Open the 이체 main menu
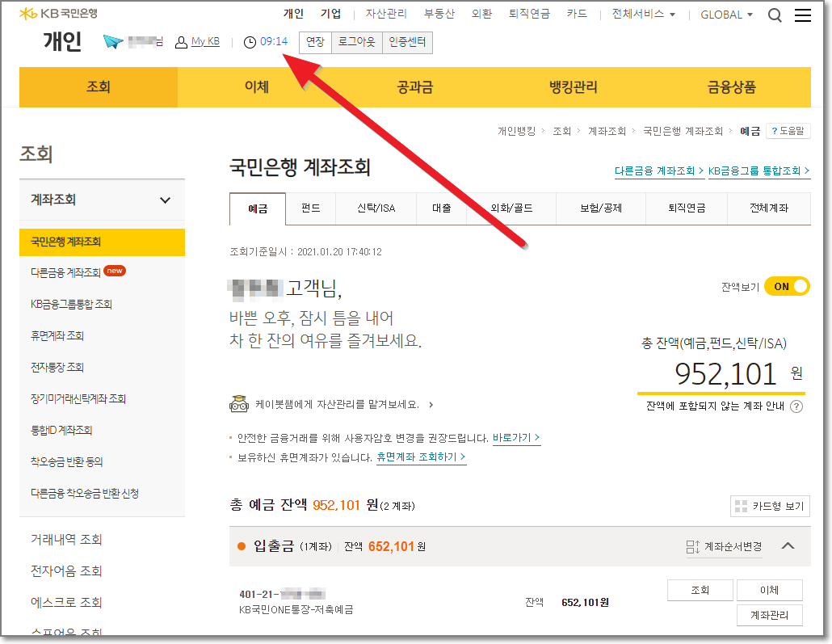The image size is (832, 644). [x=256, y=87]
